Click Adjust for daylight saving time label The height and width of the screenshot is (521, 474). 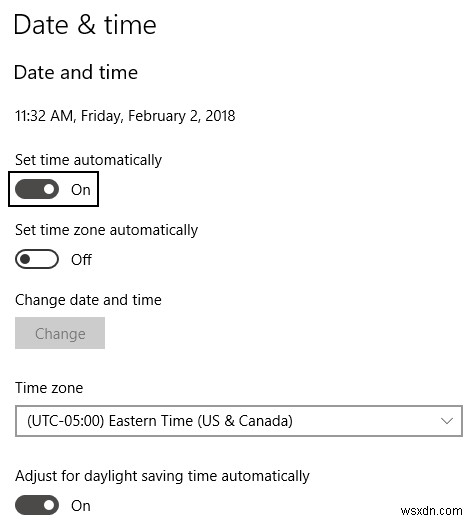click(162, 476)
